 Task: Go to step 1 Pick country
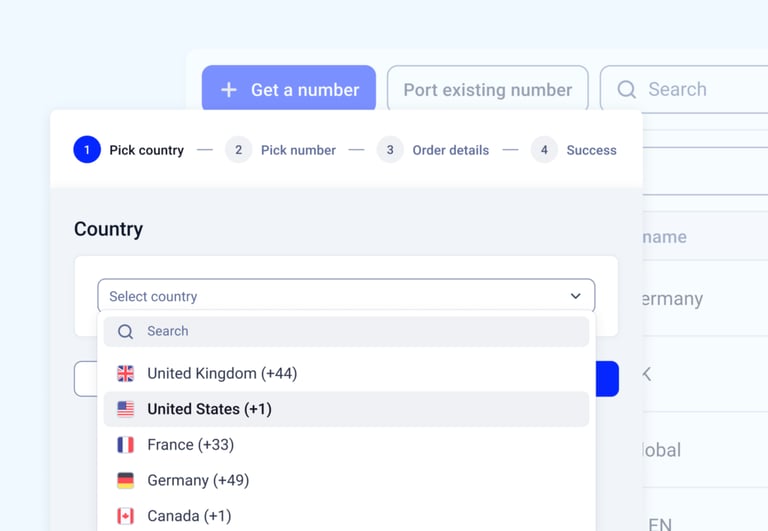click(129, 150)
